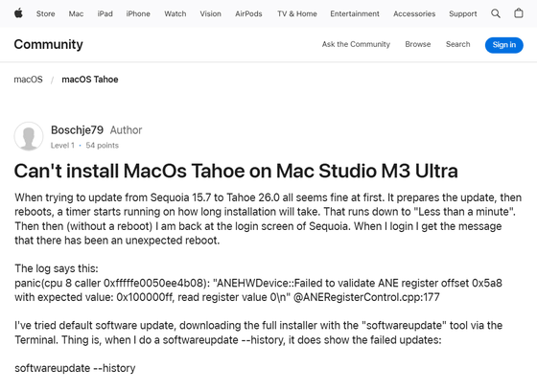Open the Watch menu
537x392 pixels.
click(x=175, y=14)
